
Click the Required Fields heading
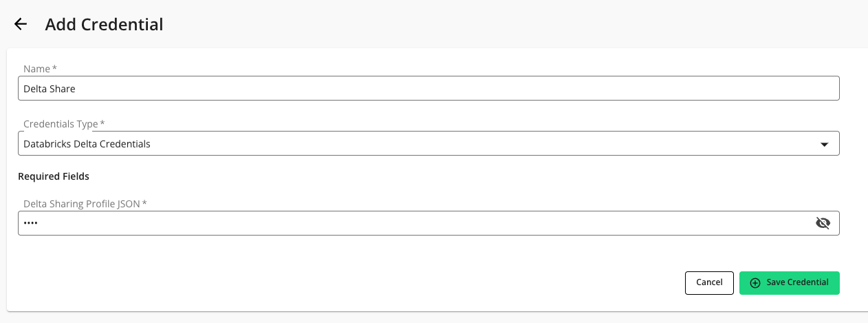54,176
